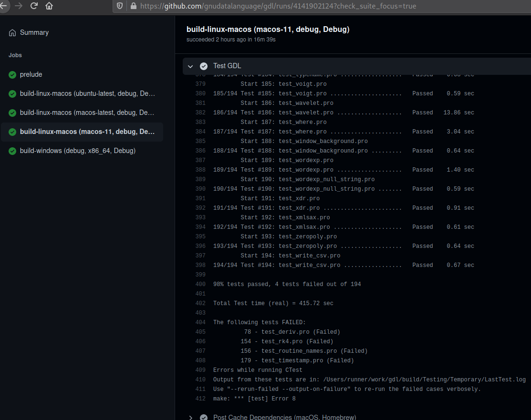Expand Post Cache Dependencies step

[190, 417]
